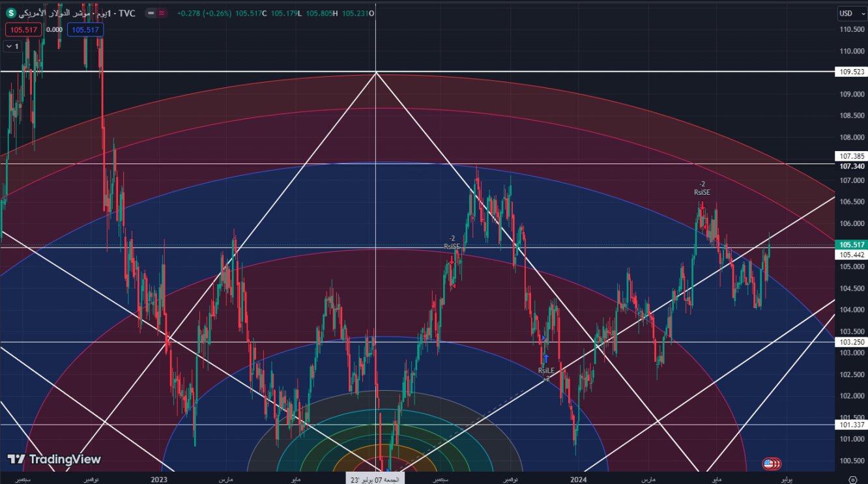This screenshot has height=484, width=868.
Task: Click the highlighted date label 07 يوليو '23
Action: pos(375,479)
